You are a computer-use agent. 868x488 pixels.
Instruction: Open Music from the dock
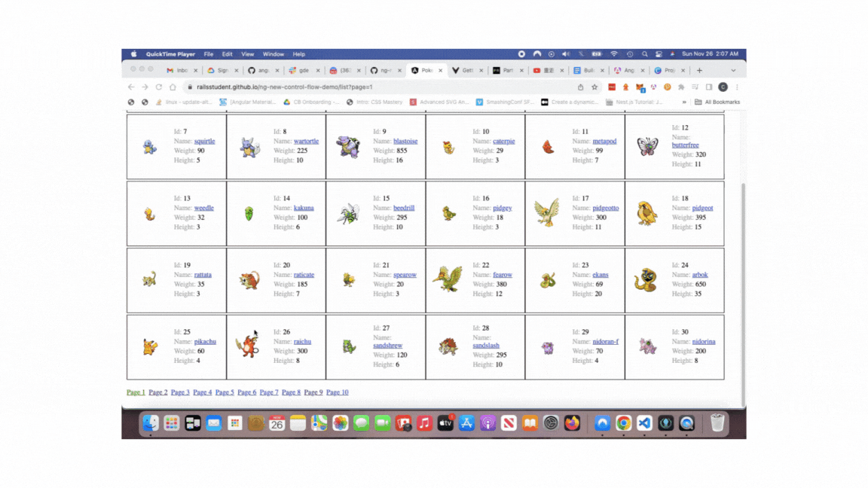[x=425, y=423]
